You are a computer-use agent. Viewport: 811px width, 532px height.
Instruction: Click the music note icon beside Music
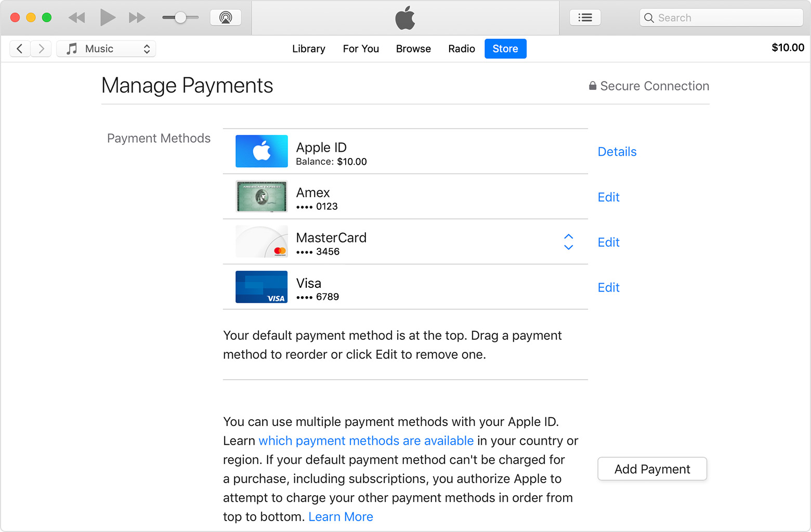coord(71,48)
